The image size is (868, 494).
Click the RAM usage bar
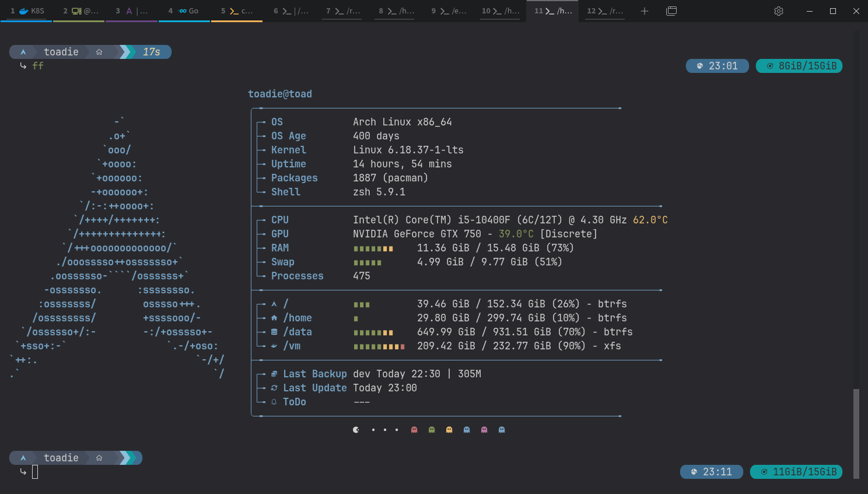point(373,248)
